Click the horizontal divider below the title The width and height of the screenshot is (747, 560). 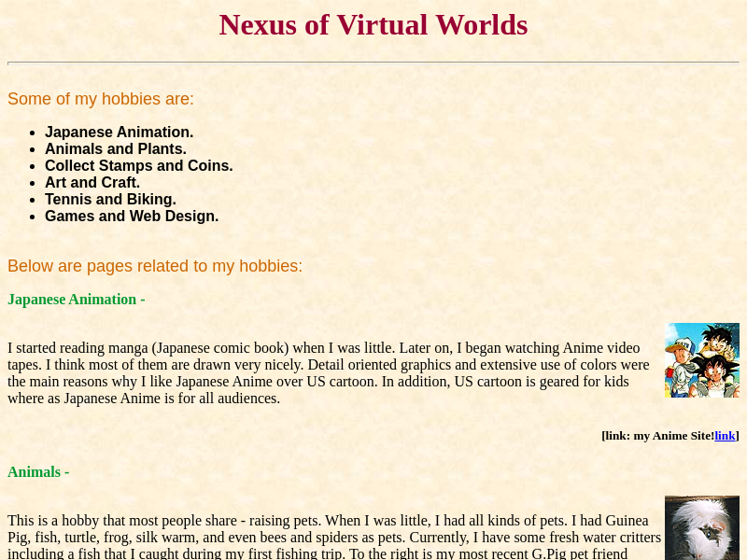[373, 63]
